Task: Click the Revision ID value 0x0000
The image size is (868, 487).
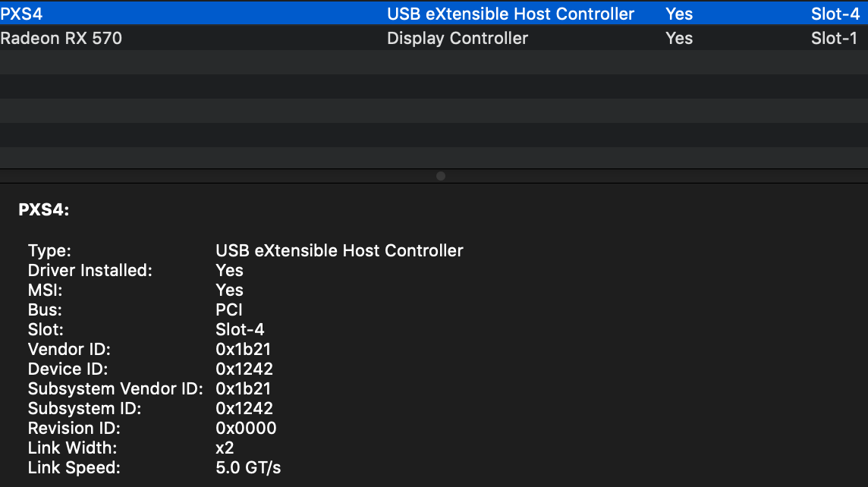Action: click(246, 428)
